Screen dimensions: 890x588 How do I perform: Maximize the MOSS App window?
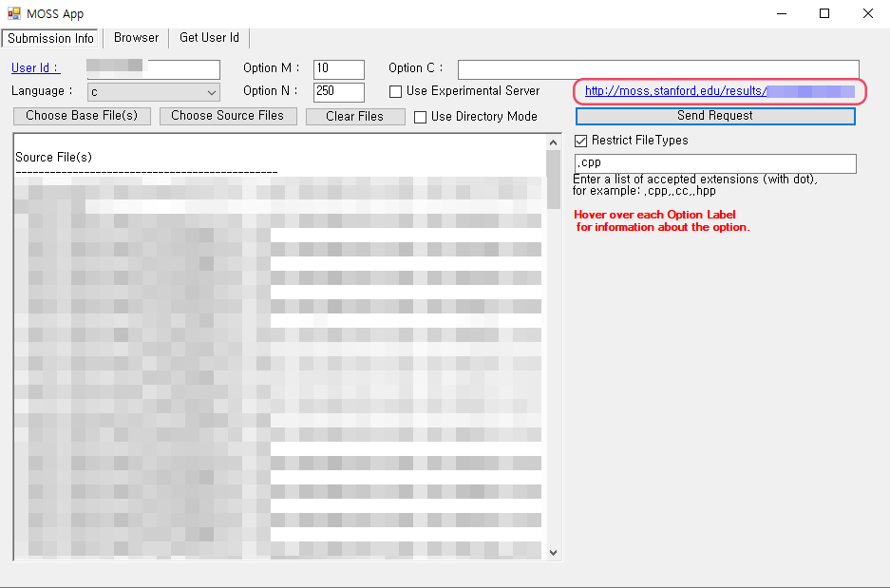pos(824,13)
